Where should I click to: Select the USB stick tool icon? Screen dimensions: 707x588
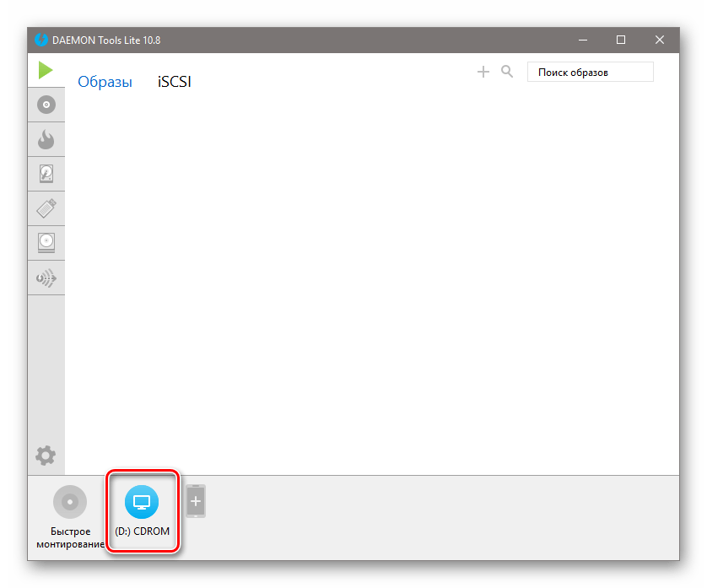pyautogui.click(x=46, y=208)
